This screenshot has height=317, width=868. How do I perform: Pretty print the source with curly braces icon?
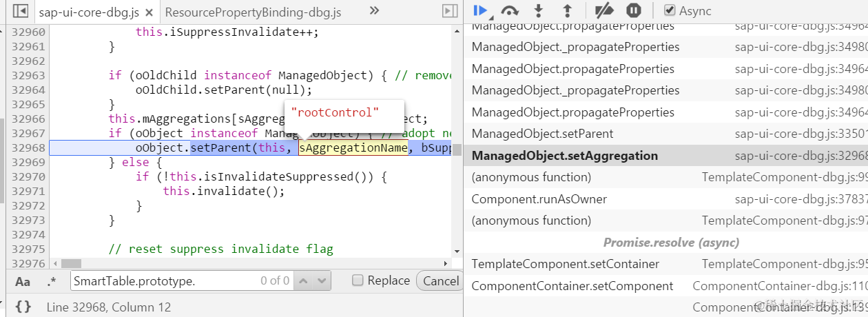pyautogui.click(x=23, y=307)
